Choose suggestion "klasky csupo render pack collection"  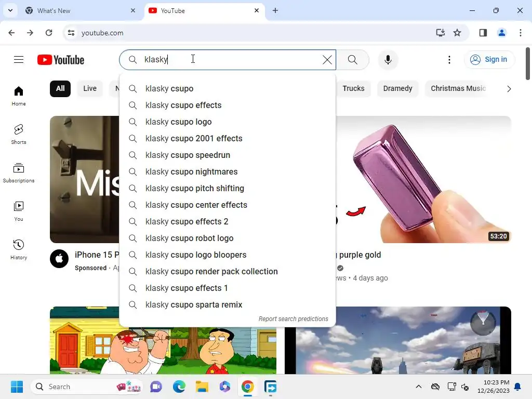[x=228, y=271]
